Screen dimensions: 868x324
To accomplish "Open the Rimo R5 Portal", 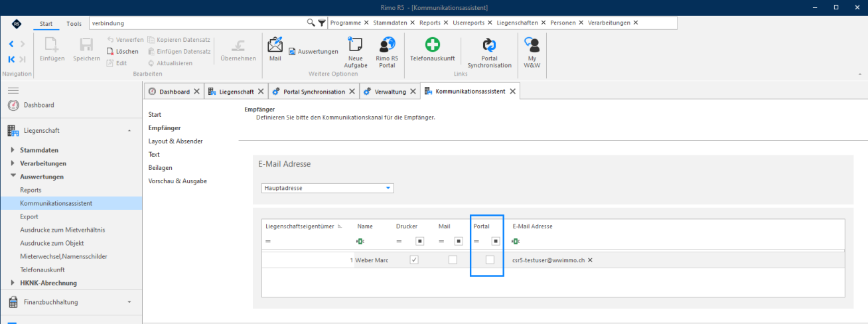I will (x=386, y=52).
